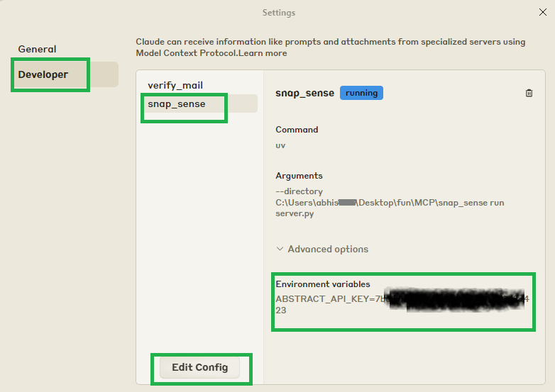Click the Arguments section label
555x392 pixels.
[299, 176]
